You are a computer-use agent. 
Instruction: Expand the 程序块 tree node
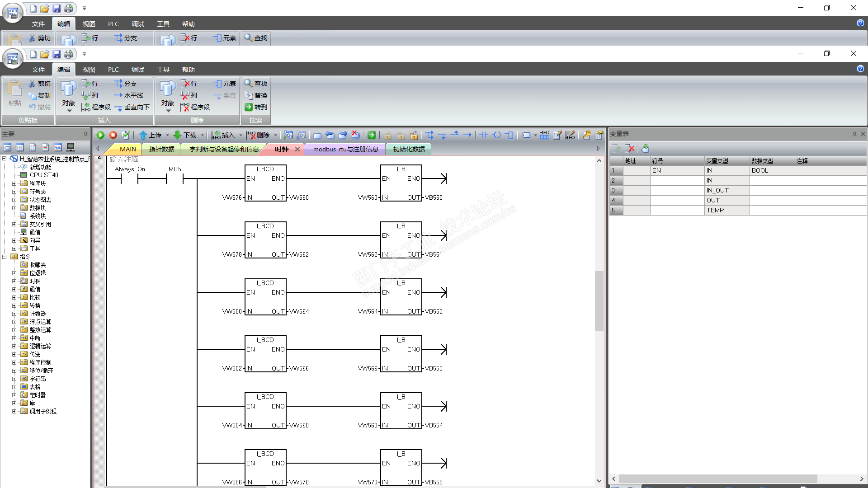[14, 183]
